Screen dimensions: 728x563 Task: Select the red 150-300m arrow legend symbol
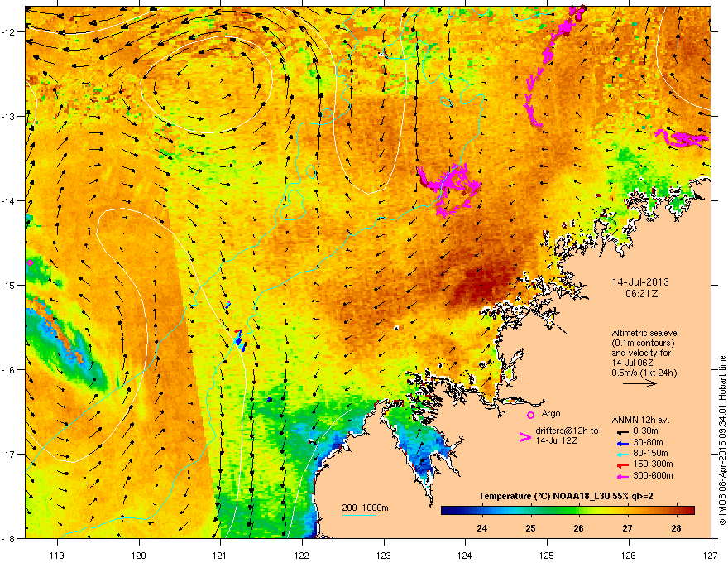click(x=621, y=465)
